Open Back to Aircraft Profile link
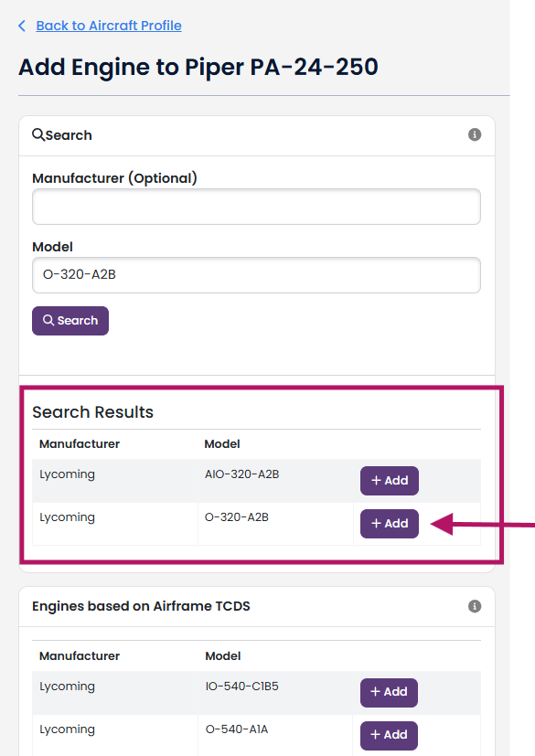The width and height of the screenshot is (535, 756). (x=109, y=26)
